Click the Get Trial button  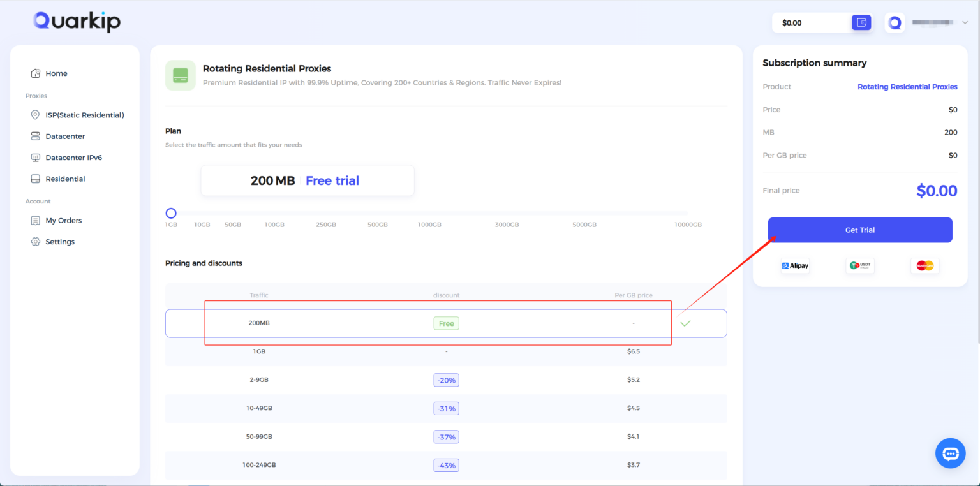click(x=859, y=230)
